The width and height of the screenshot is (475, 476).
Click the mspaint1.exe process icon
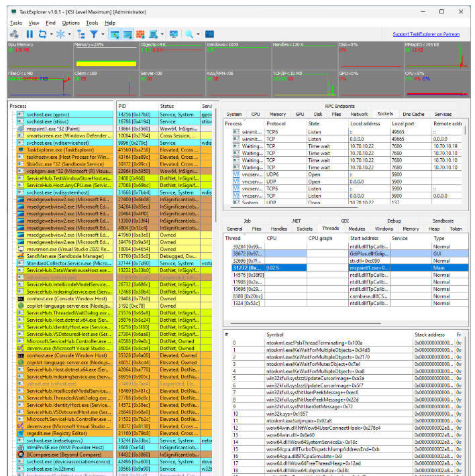pyautogui.click(x=21, y=129)
